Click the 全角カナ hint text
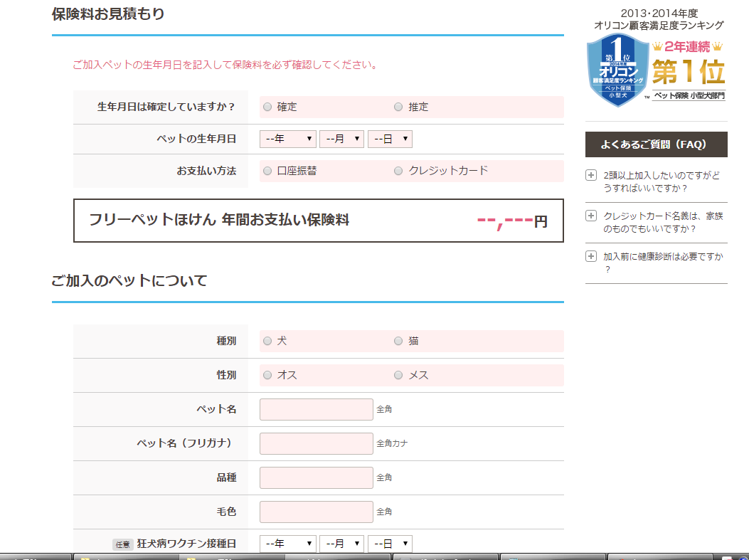This screenshot has width=749, height=560. pyautogui.click(x=392, y=444)
